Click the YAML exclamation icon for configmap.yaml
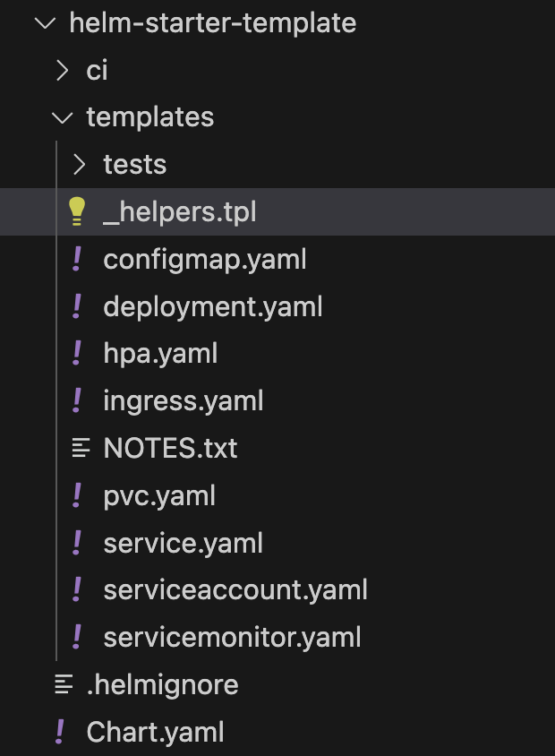This screenshot has height=756, width=555. coord(77,259)
